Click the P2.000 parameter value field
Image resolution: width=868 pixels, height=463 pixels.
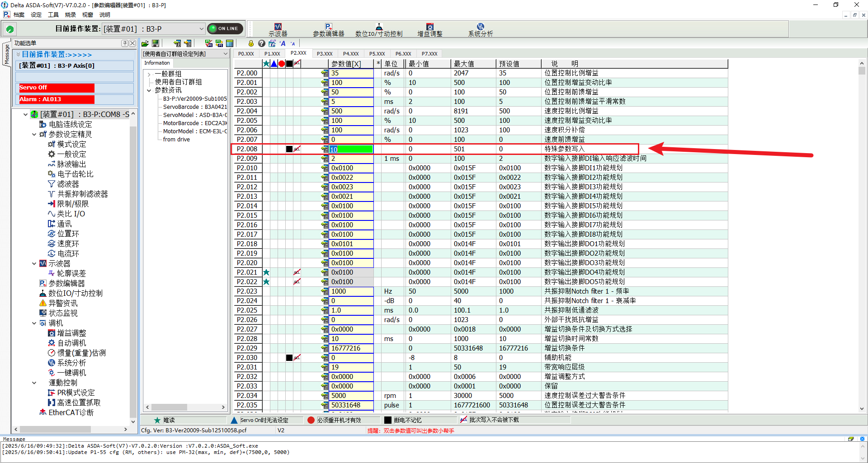352,73
